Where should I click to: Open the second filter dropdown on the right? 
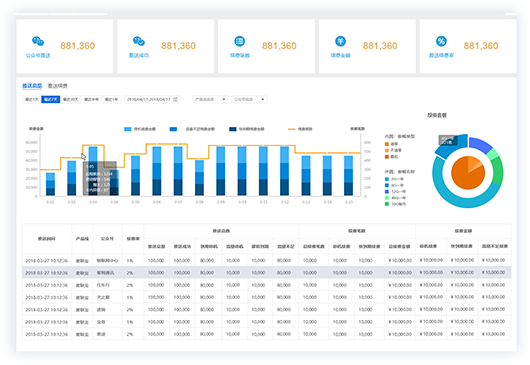249,99
